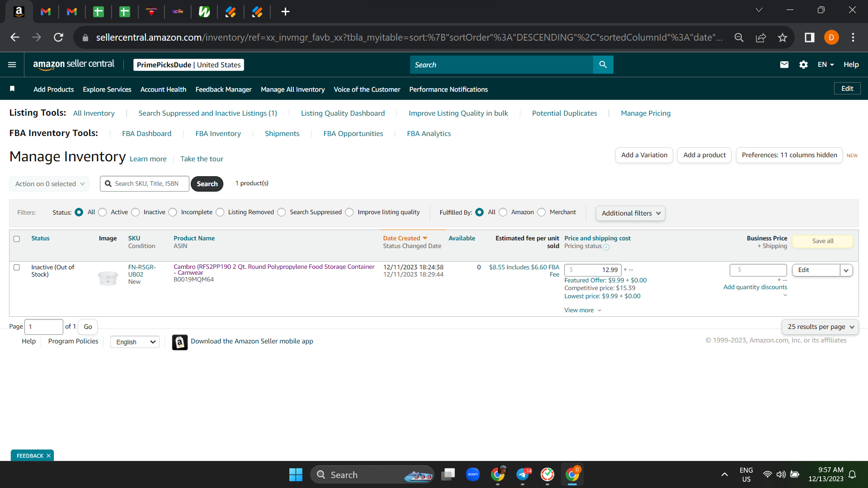Viewport: 868px width, 488px height.
Task: Open the settings gear icon
Action: click(803, 65)
